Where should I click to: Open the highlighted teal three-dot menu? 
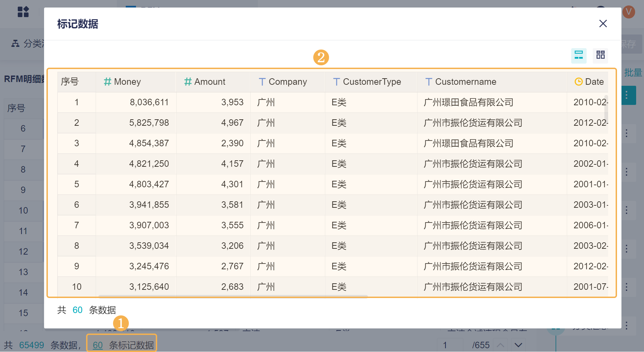pyautogui.click(x=627, y=95)
